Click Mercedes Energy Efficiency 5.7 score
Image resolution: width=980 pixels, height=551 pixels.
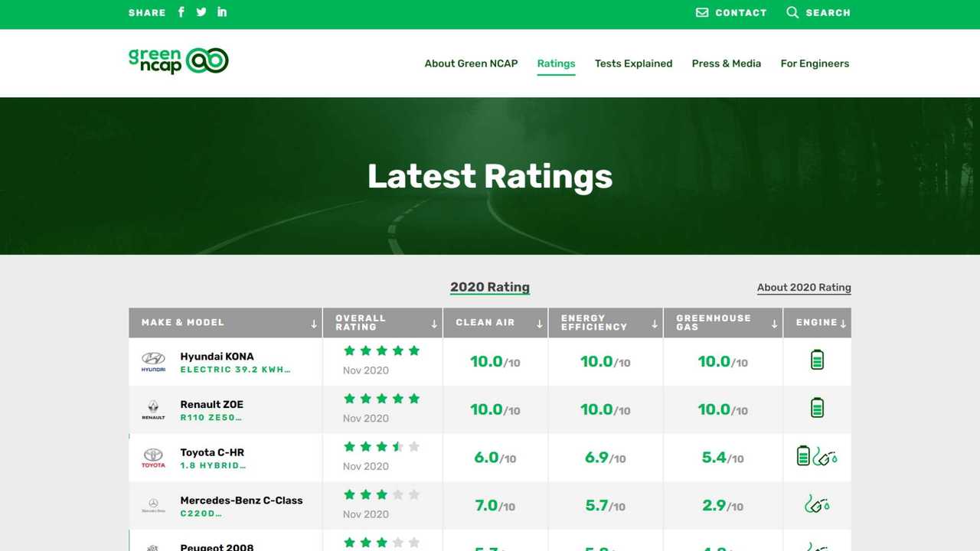tap(606, 506)
